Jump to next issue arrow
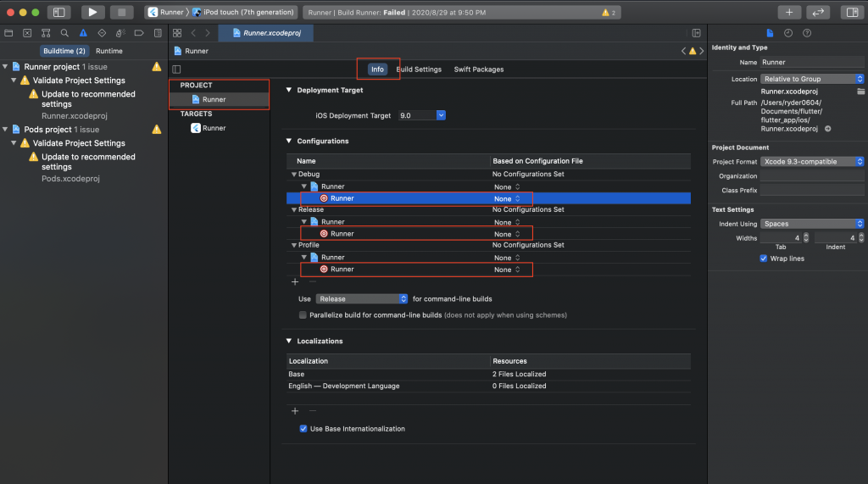The width and height of the screenshot is (868, 484). click(x=701, y=51)
